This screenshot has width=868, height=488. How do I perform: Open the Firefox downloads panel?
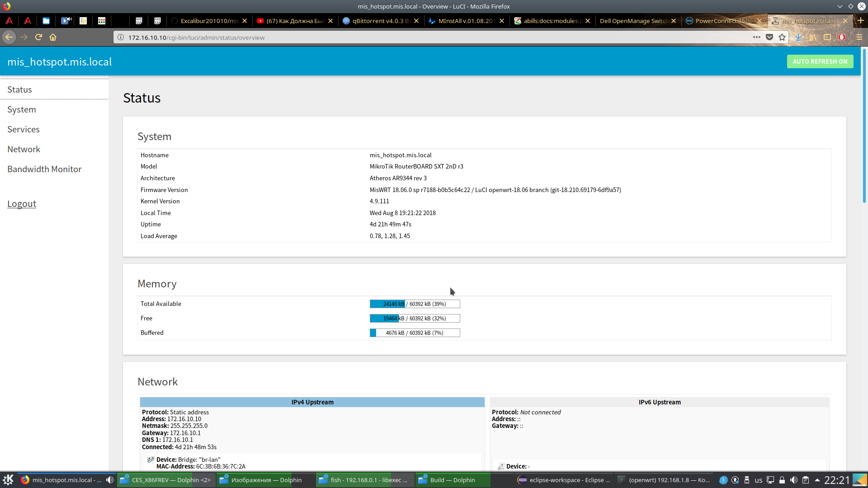798,38
